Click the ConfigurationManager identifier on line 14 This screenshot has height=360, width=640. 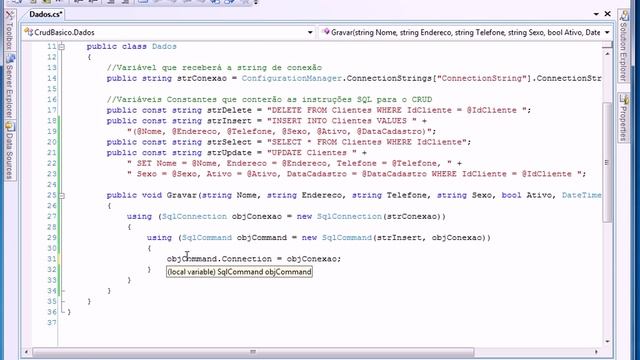coord(291,78)
